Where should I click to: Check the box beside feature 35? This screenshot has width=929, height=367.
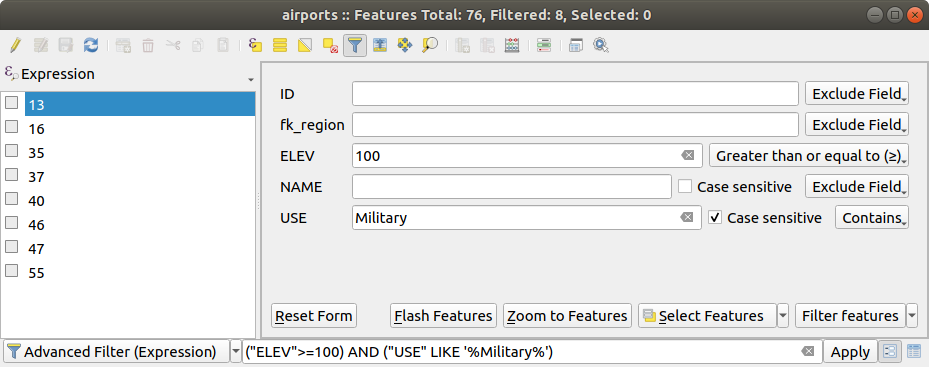(x=11, y=151)
